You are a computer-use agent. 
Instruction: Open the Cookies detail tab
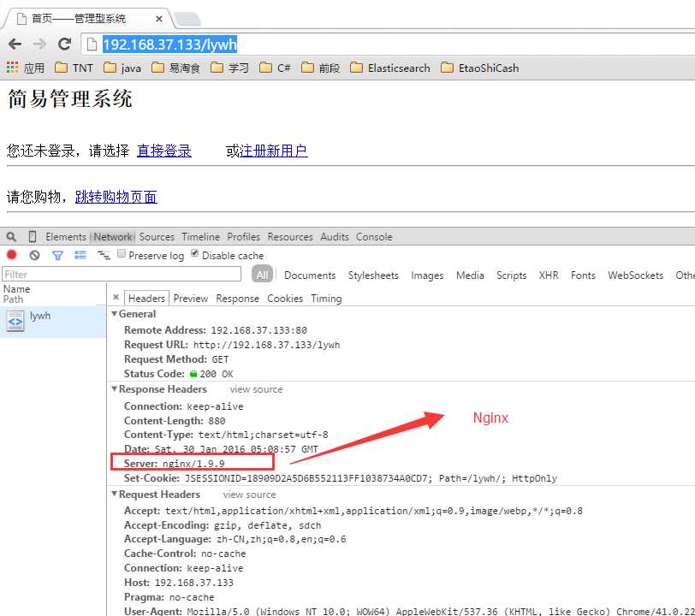pyautogui.click(x=285, y=299)
